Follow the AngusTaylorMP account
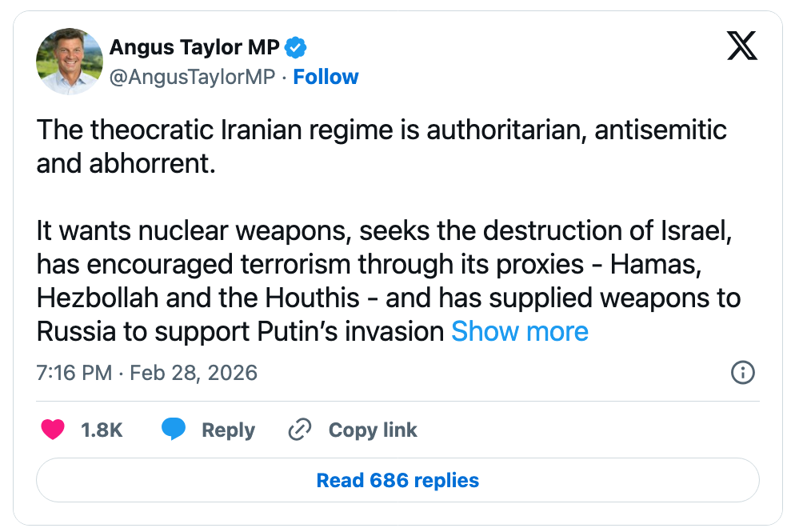This screenshot has height=532, width=795. point(326,77)
